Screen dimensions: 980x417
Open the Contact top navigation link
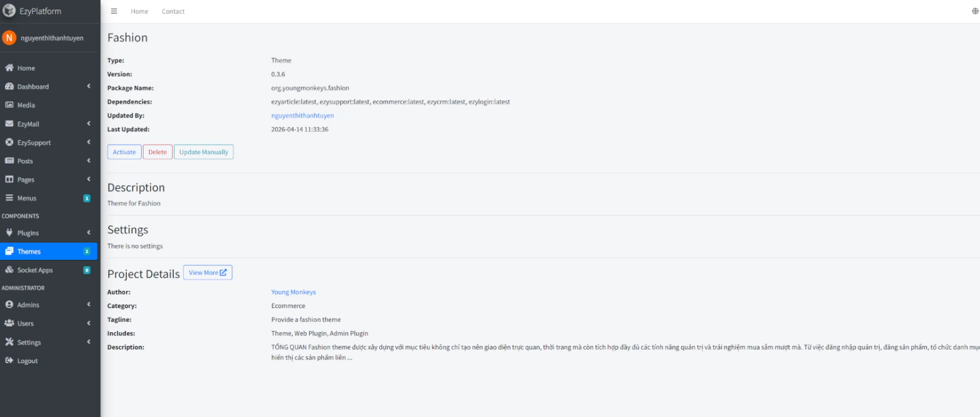[x=173, y=11]
